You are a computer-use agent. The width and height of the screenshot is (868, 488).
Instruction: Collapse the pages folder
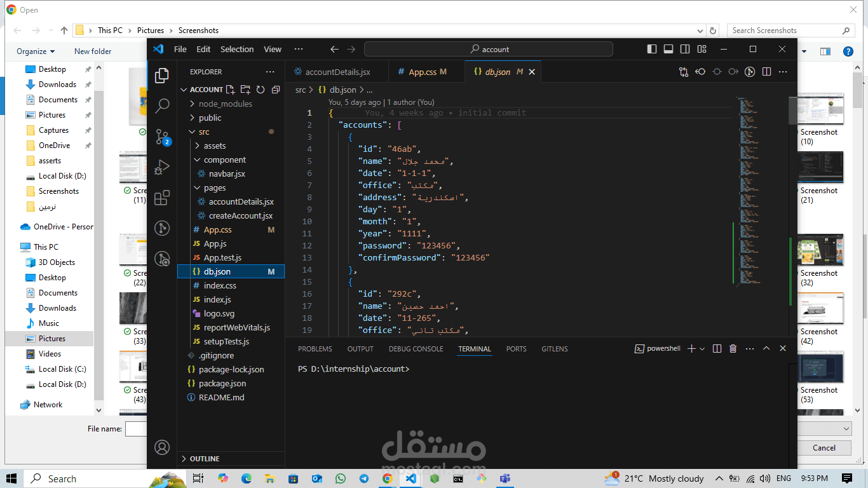[214, 187]
